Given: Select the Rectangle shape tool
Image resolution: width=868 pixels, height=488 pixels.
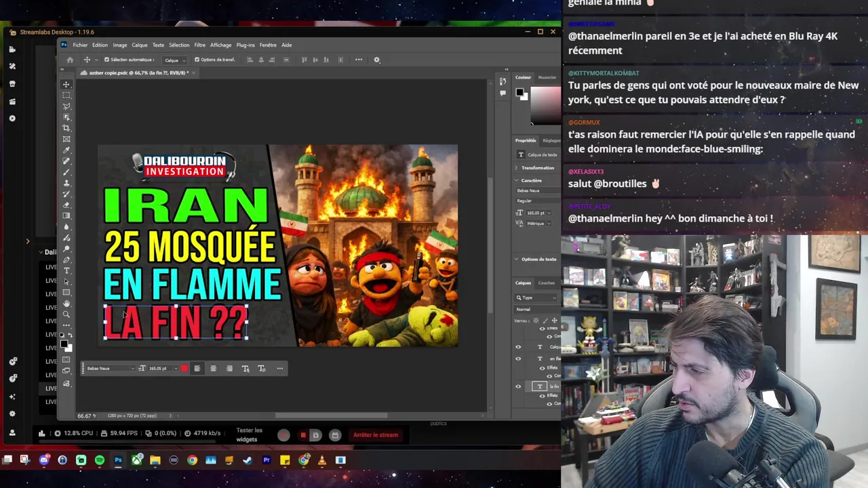Looking at the screenshot, I should pyautogui.click(x=66, y=292).
